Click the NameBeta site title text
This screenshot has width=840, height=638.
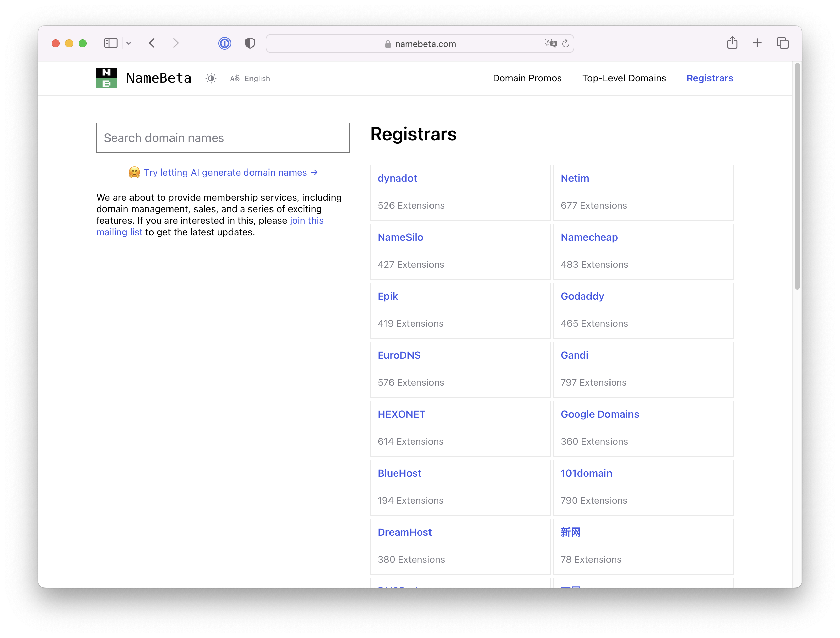click(159, 78)
